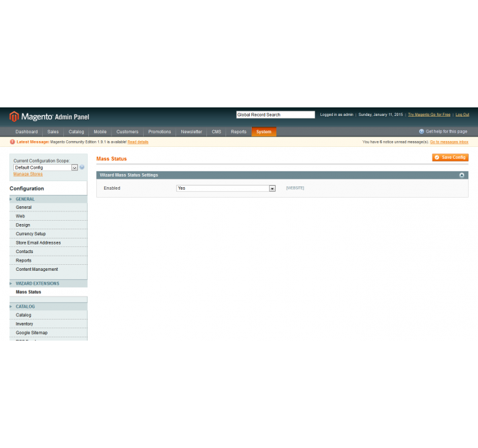
Task: Open the Customers menu
Action: [127, 132]
